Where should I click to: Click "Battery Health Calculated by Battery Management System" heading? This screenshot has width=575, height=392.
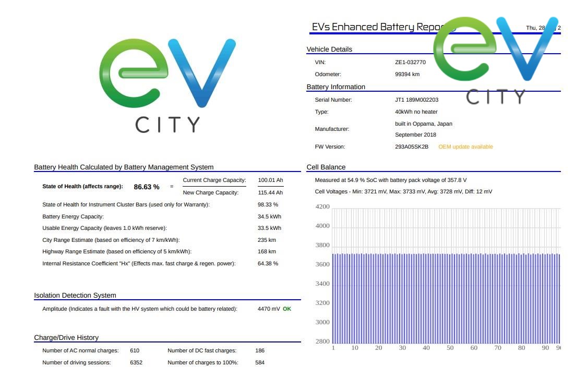pos(124,167)
